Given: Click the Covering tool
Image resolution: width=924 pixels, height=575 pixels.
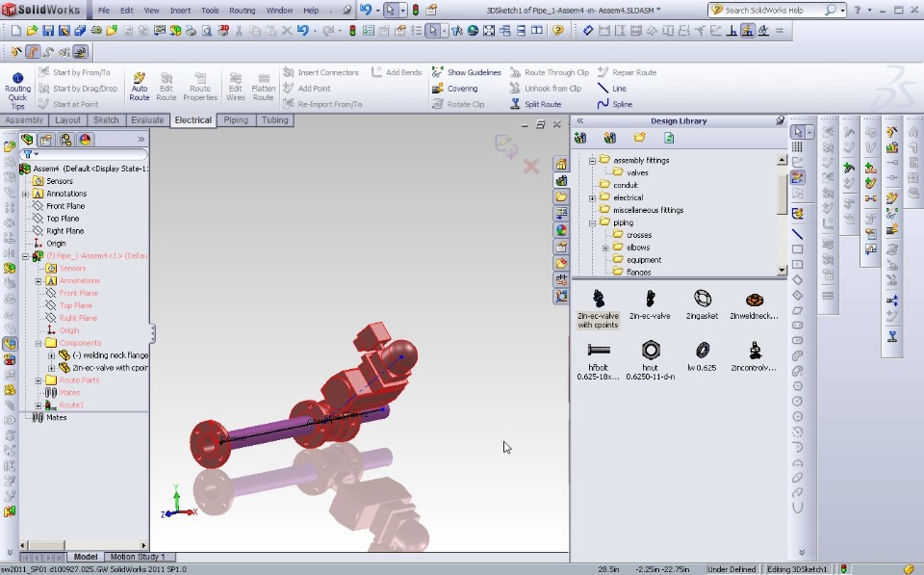Looking at the screenshot, I should (455, 89).
